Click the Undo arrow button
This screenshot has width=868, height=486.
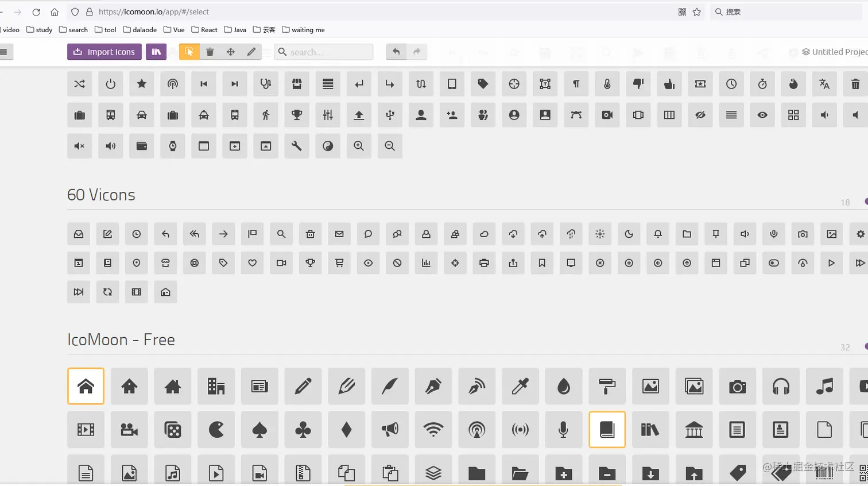396,52
